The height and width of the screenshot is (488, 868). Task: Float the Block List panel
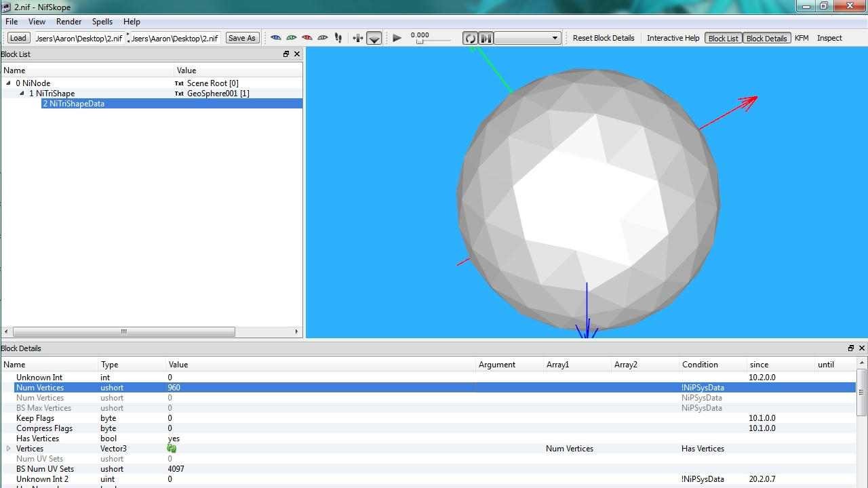coord(286,54)
